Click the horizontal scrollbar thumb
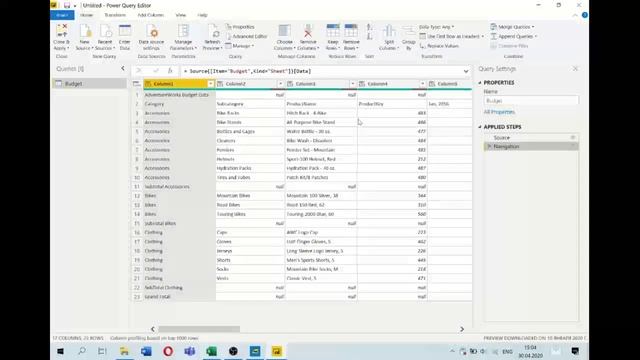The image size is (640, 360). coord(199,329)
